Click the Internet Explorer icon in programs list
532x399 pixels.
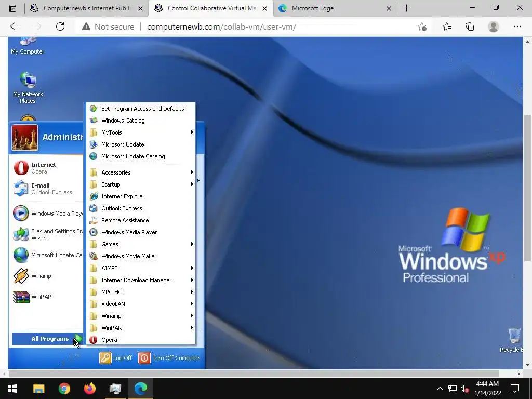(94, 196)
